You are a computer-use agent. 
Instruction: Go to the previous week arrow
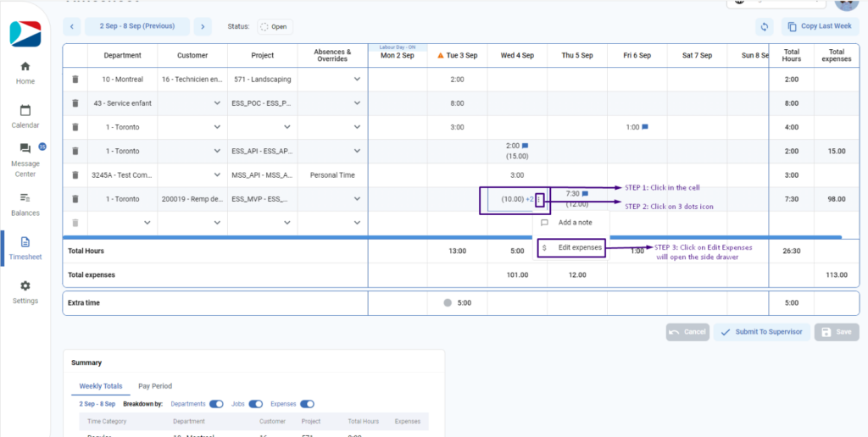click(72, 26)
